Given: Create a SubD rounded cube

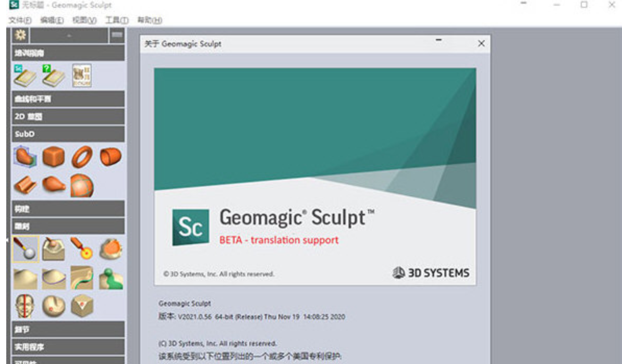Looking at the screenshot, I should [x=54, y=157].
